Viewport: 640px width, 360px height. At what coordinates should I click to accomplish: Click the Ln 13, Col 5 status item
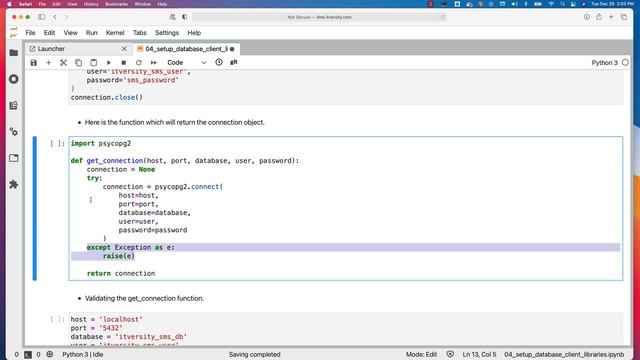point(479,354)
